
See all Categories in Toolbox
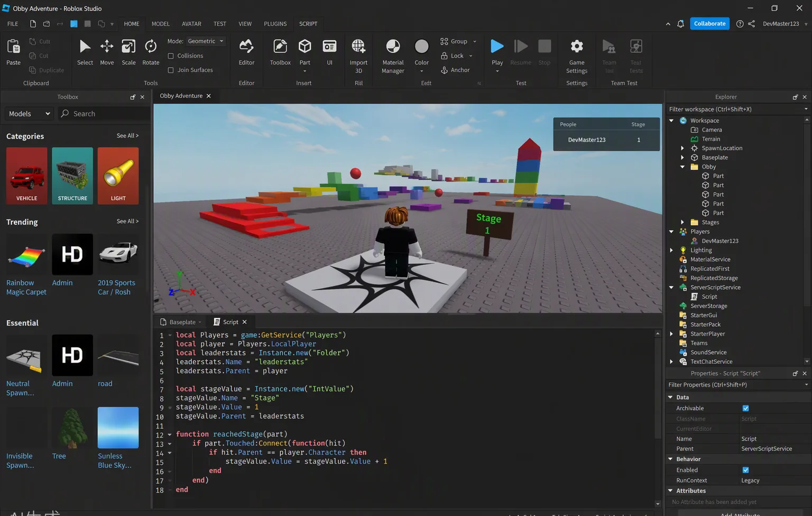(x=127, y=136)
